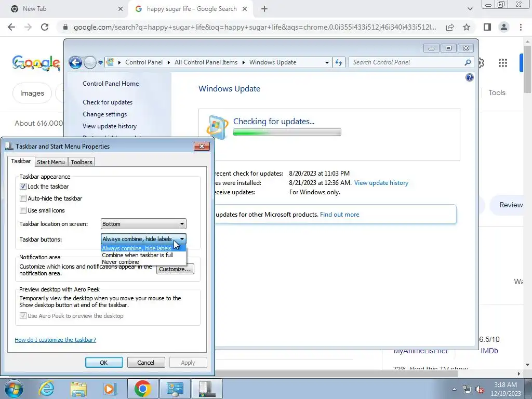The height and width of the screenshot is (399, 532).
Task: Enable Use small icons checkbox
Action: 23,210
